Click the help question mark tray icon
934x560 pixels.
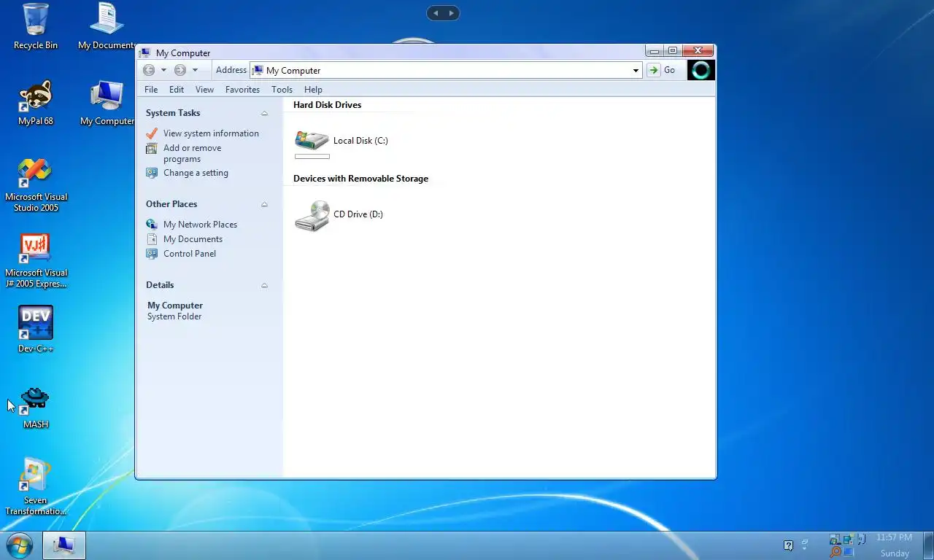click(x=788, y=545)
